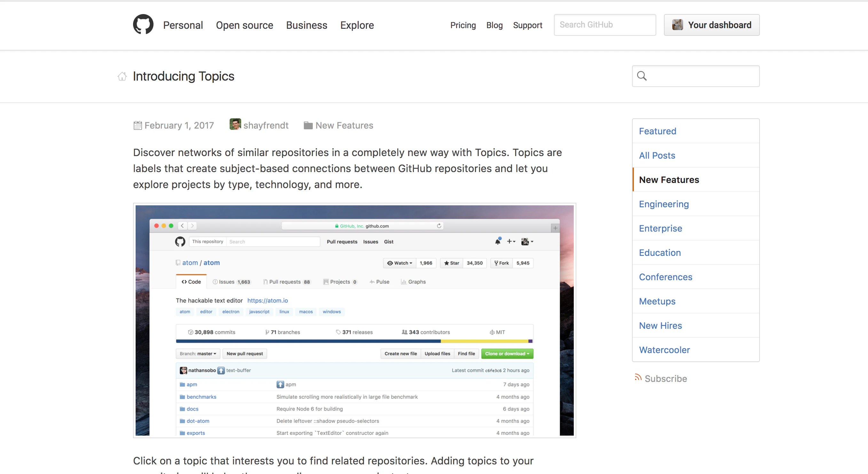Image resolution: width=868 pixels, height=474 pixels.
Task: Open the Pricing link
Action: click(x=463, y=25)
